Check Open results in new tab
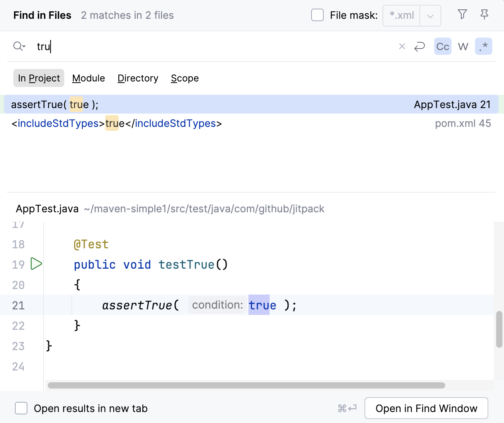504x423 pixels. [21, 408]
